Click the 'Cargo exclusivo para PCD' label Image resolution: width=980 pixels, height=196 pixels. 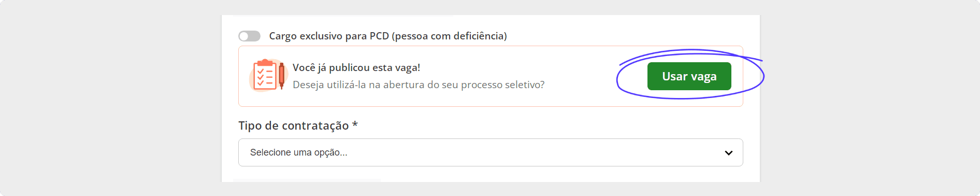tap(388, 36)
